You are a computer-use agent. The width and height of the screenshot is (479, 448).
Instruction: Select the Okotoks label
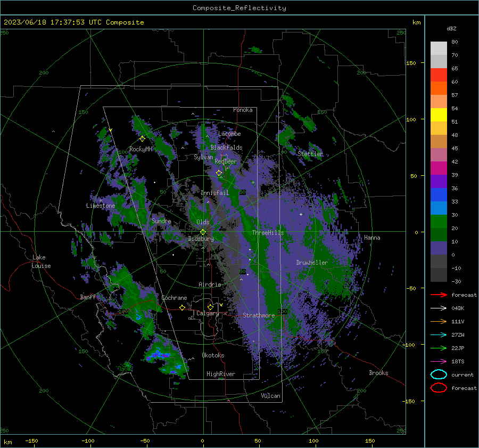[x=213, y=355]
